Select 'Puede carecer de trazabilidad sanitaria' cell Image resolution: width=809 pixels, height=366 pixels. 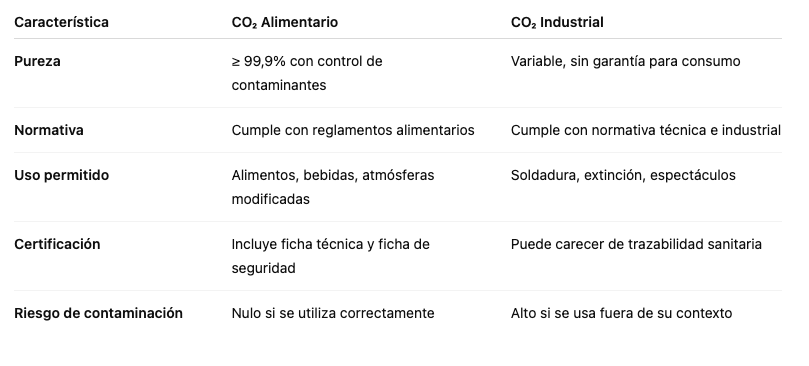tap(636, 244)
